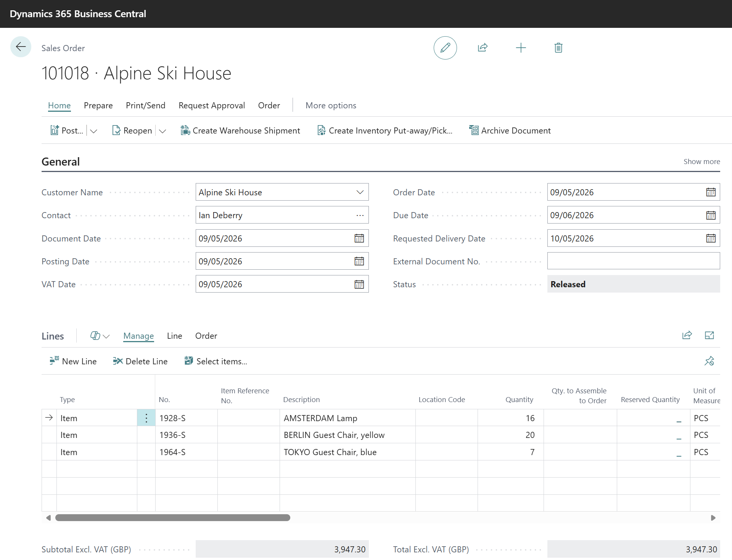Expand the Post dropdown arrow

[x=93, y=131]
